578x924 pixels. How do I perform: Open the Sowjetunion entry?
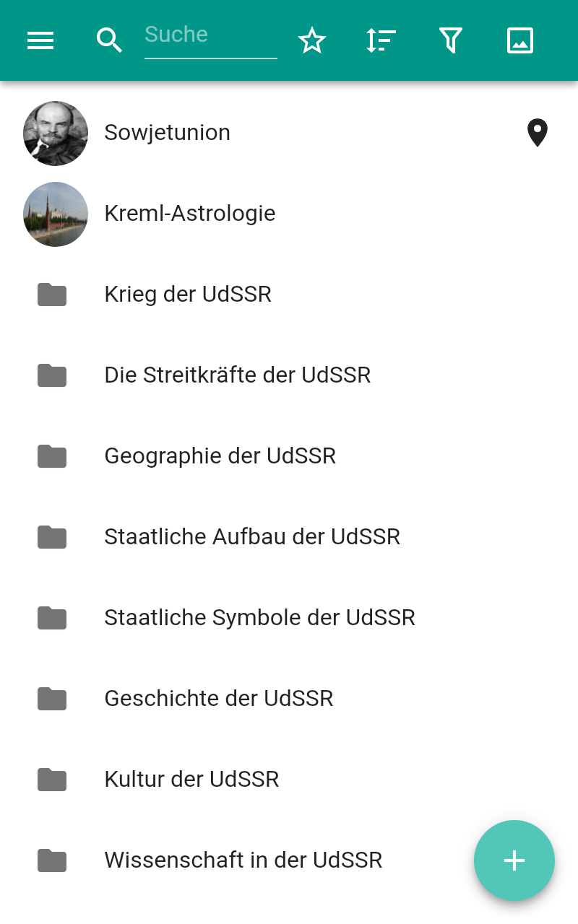pos(289,134)
